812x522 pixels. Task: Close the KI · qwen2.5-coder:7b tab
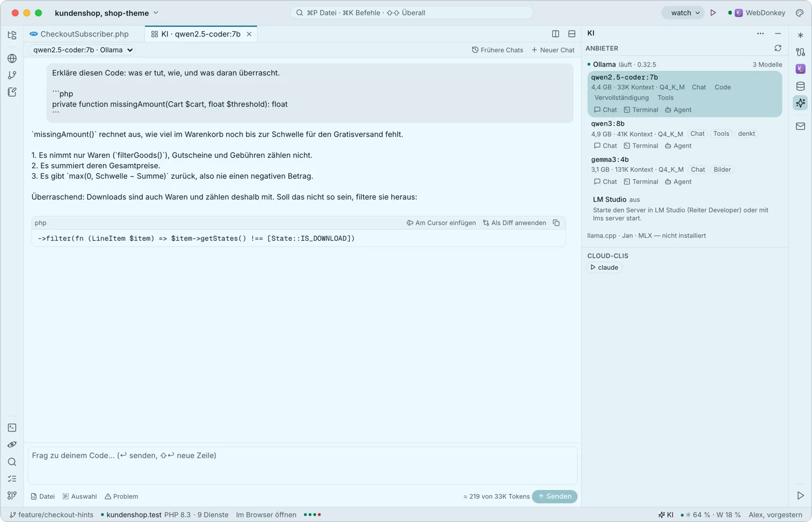(249, 34)
